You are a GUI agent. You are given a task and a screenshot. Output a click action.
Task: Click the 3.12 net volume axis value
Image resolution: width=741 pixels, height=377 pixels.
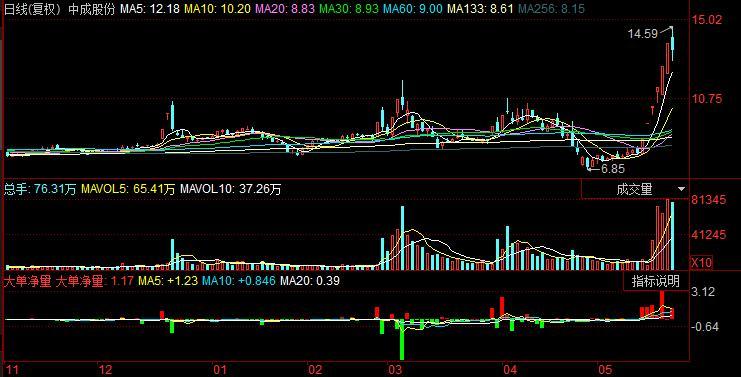pos(703,292)
